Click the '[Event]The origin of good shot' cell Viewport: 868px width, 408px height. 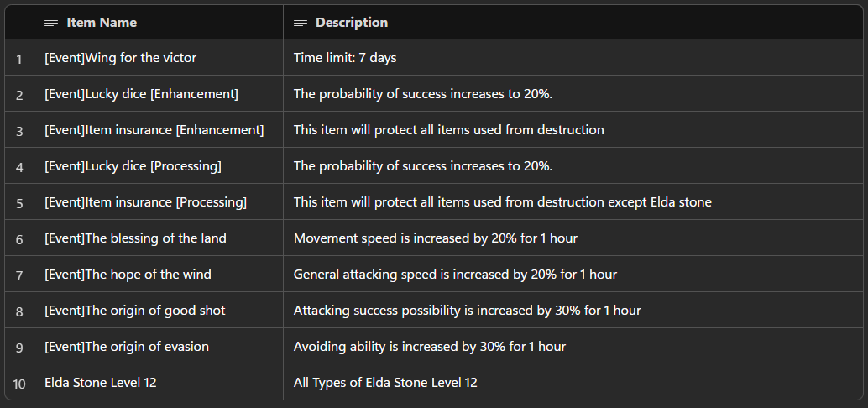(159, 310)
